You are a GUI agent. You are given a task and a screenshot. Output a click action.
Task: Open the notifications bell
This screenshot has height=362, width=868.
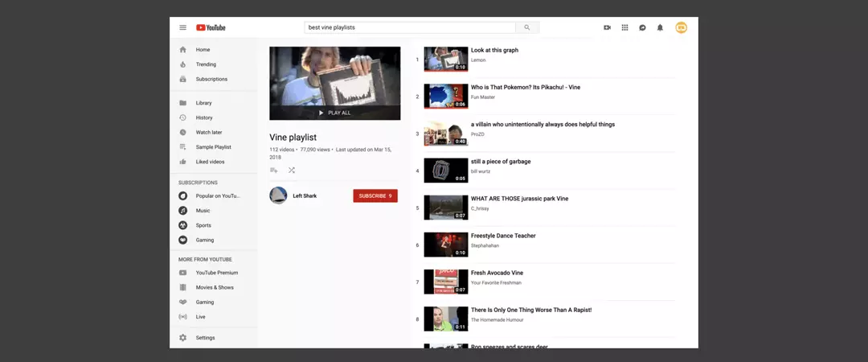point(660,27)
